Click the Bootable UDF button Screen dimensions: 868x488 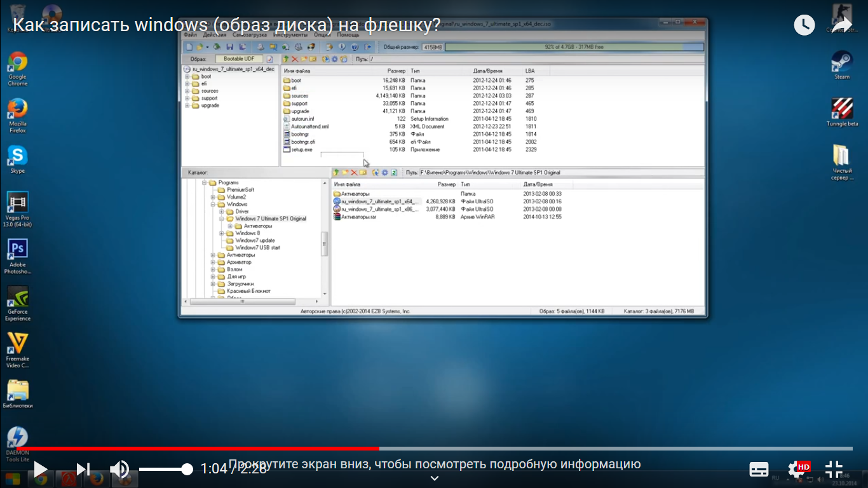pos(239,59)
